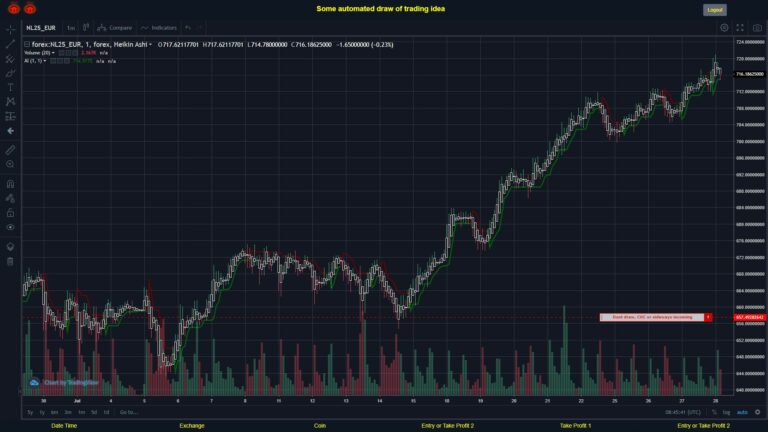Collapse the legend with the small square toggle

27,44
